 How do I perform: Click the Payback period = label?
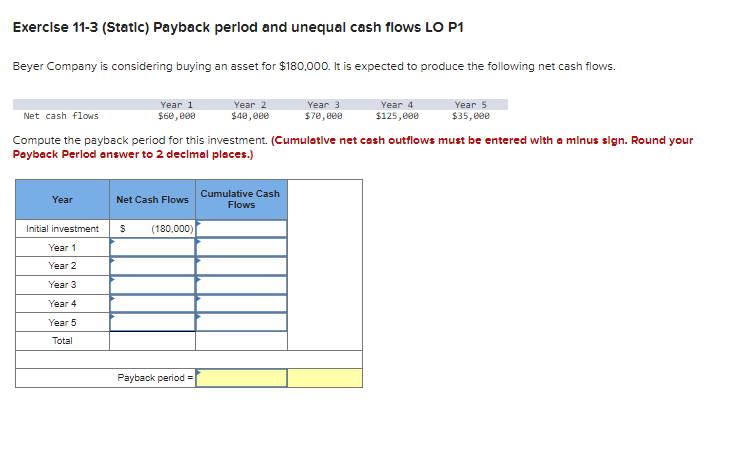[155, 378]
